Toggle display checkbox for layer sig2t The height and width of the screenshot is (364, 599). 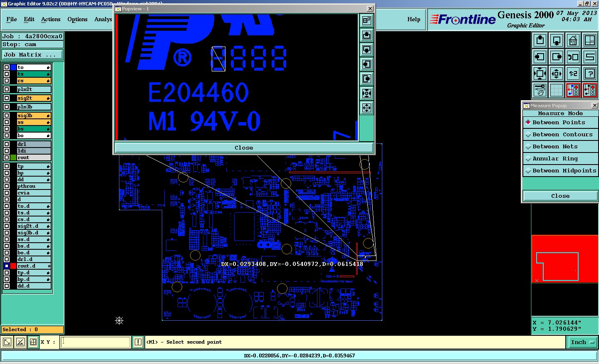pyautogui.click(x=7, y=98)
